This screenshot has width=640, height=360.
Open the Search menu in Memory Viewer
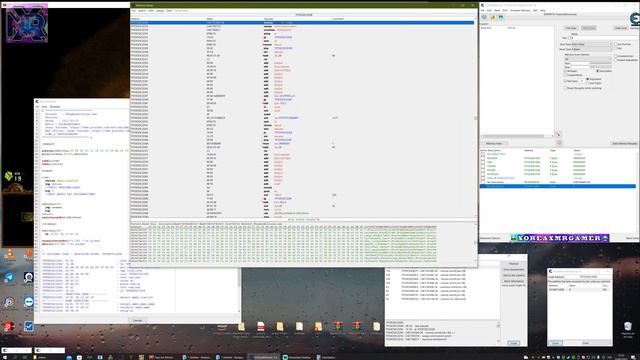pyautogui.click(x=142, y=11)
